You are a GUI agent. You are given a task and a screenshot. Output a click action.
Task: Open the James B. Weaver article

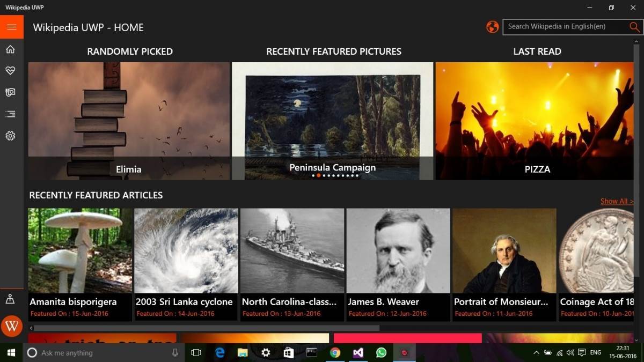[398, 250]
